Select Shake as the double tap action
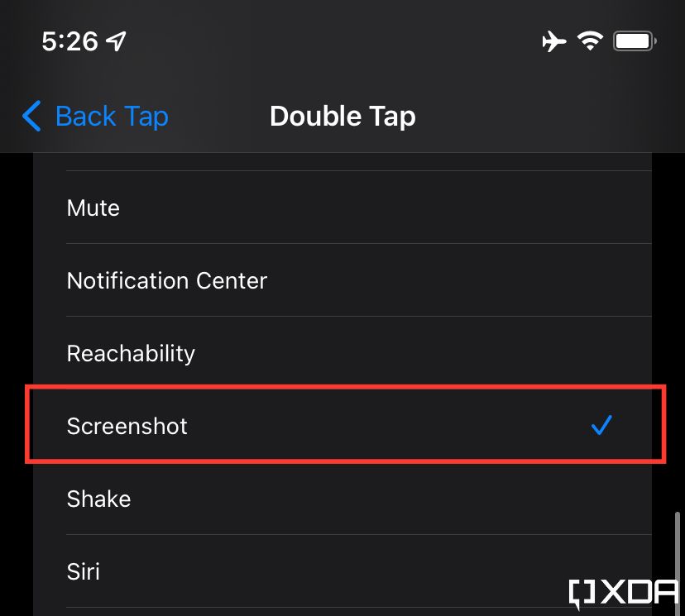Image resolution: width=685 pixels, height=616 pixels. coord(98,499)
